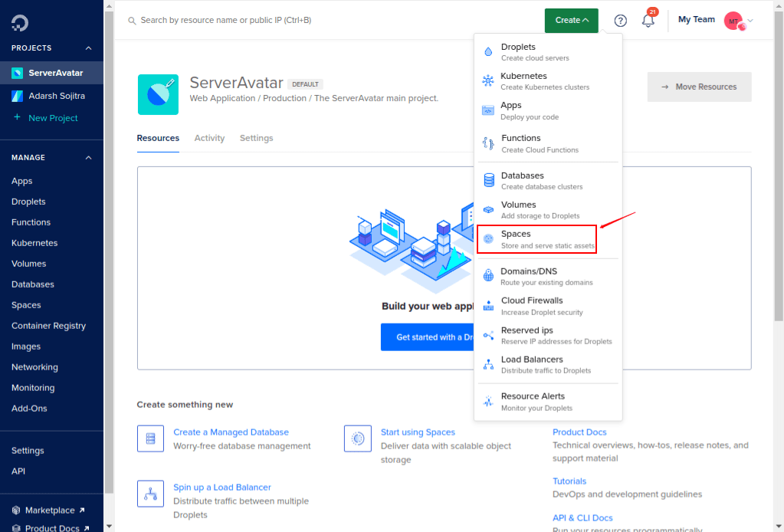This screenshot has height=532, width=784.
Task: Open Monitoring in the sidebar
Action: click(33, 387)
